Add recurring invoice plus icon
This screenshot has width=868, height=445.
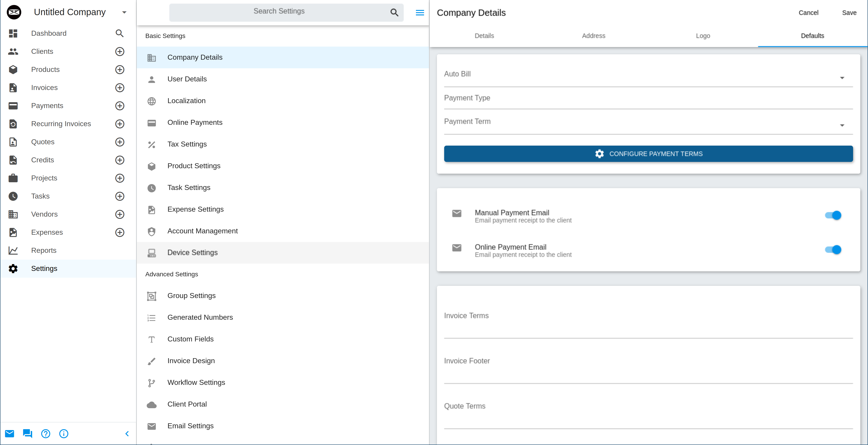point(120,124)
